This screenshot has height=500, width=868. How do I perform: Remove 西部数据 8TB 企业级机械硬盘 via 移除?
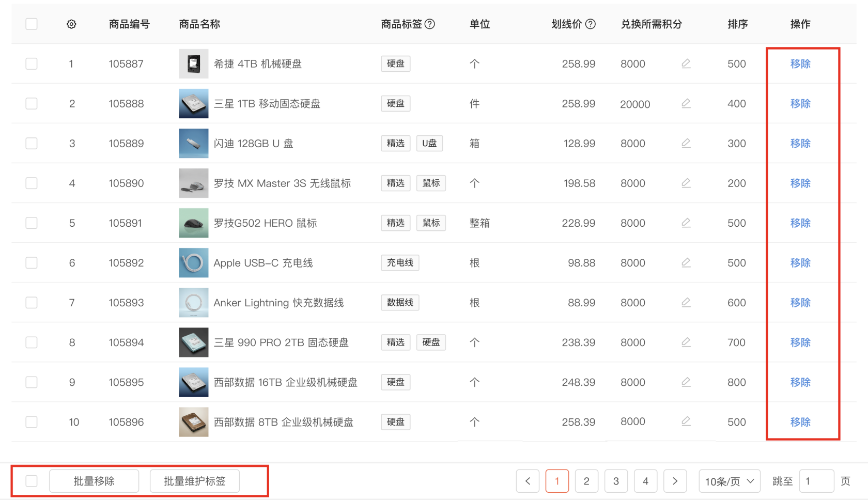pos(800,421)
